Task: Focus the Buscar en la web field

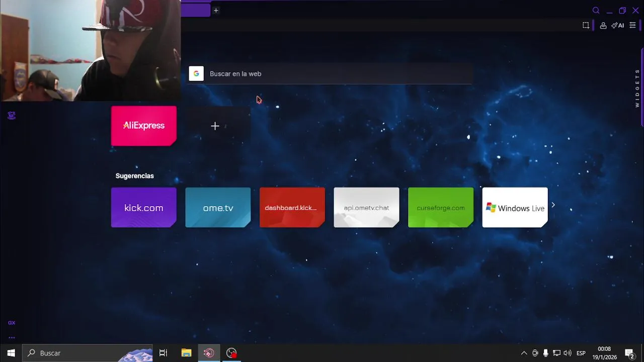Action: coord(330,73)
